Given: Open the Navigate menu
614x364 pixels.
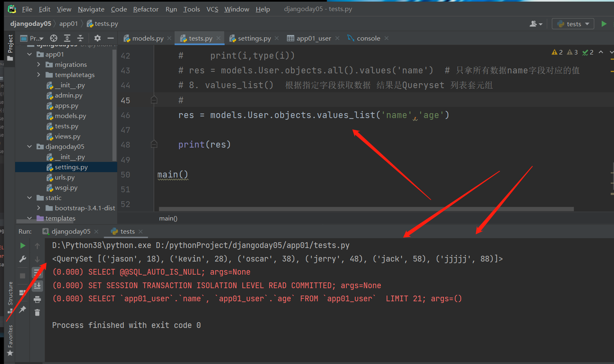Looking at the screenshot, I should [91, 9].
